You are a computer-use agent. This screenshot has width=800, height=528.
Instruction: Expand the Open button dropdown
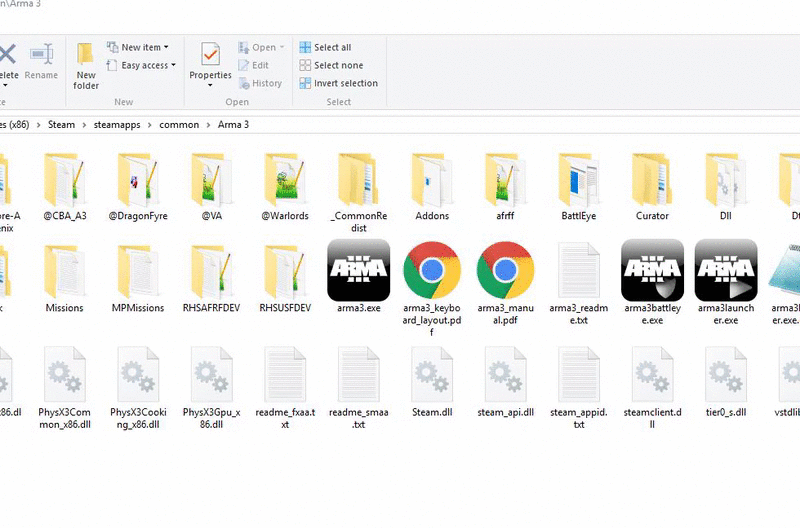pos(282,47)
